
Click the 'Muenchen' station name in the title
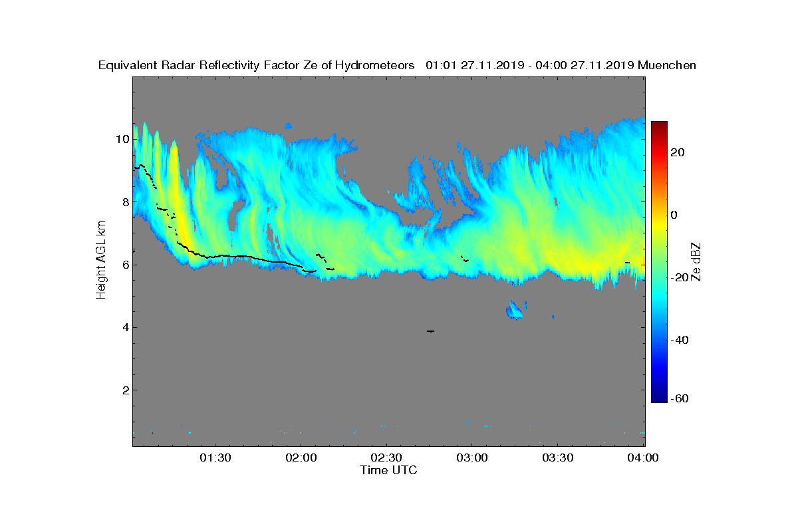[667, 65]
